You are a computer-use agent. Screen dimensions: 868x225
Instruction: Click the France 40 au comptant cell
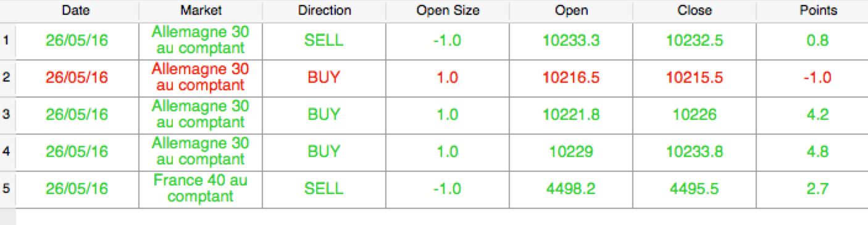201,189
